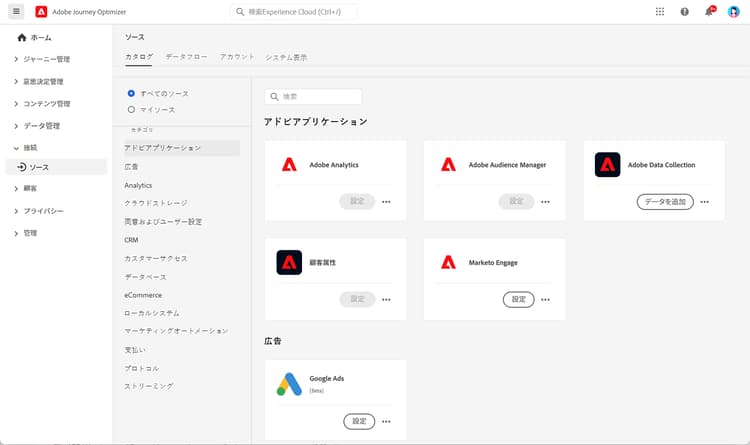Click the Adobe Data Collection logo
The height and width of the screenshot is (445, 750).
click(607, 165)
